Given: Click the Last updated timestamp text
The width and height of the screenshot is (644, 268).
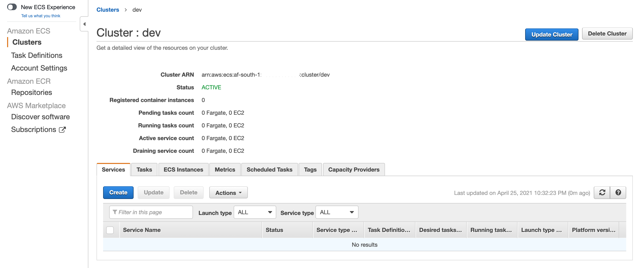Looking at the screenshot, I should pyautogui.click(x=522, y=193).
